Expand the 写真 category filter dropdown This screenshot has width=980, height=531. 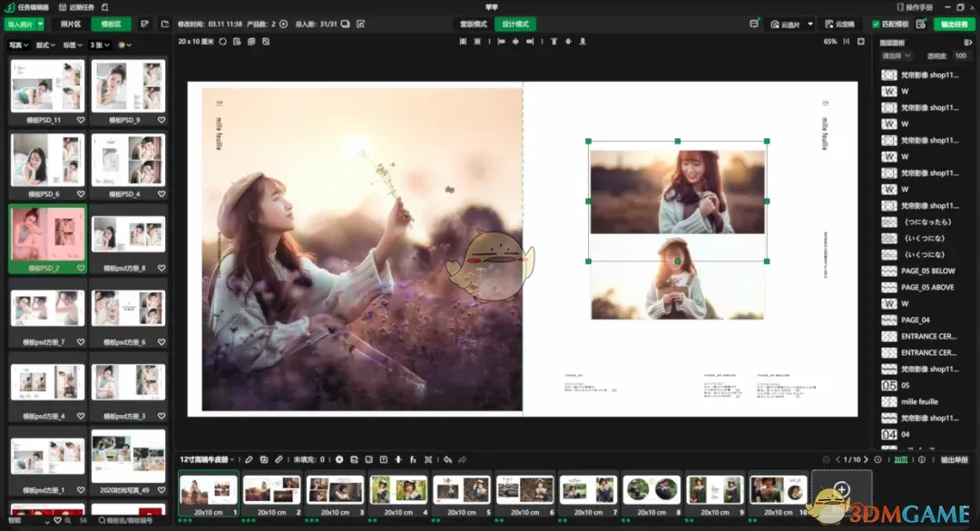coord(18,44)
